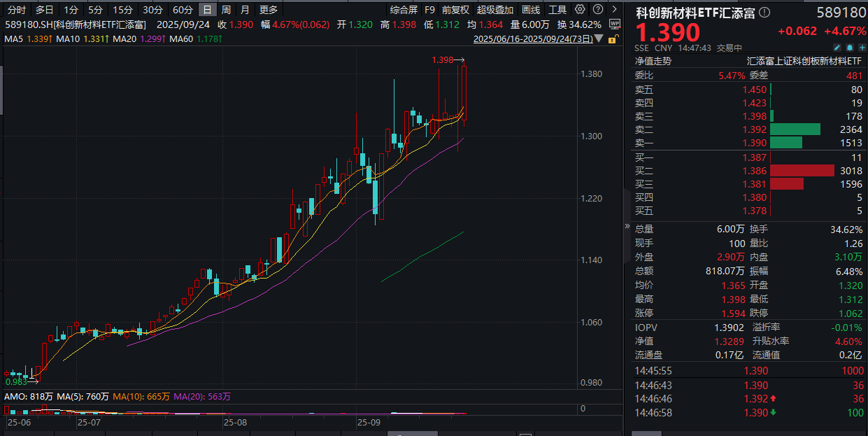The image size is (868, 436).
Task: Open the 更多 periods dropdown
Action: [268, 10]
